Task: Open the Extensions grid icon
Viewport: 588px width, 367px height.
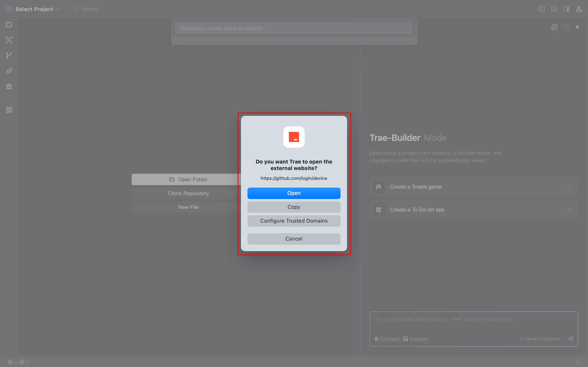Action: point(9,110)
